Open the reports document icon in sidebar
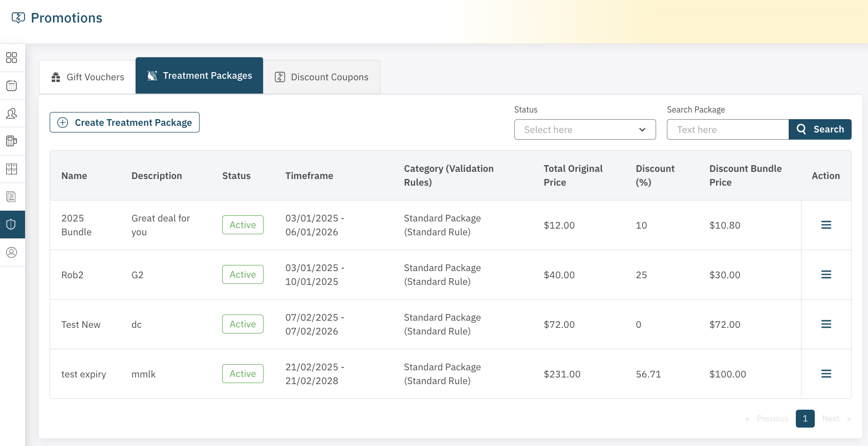Screen dimensions: 868x446 (x=11, y=196)
